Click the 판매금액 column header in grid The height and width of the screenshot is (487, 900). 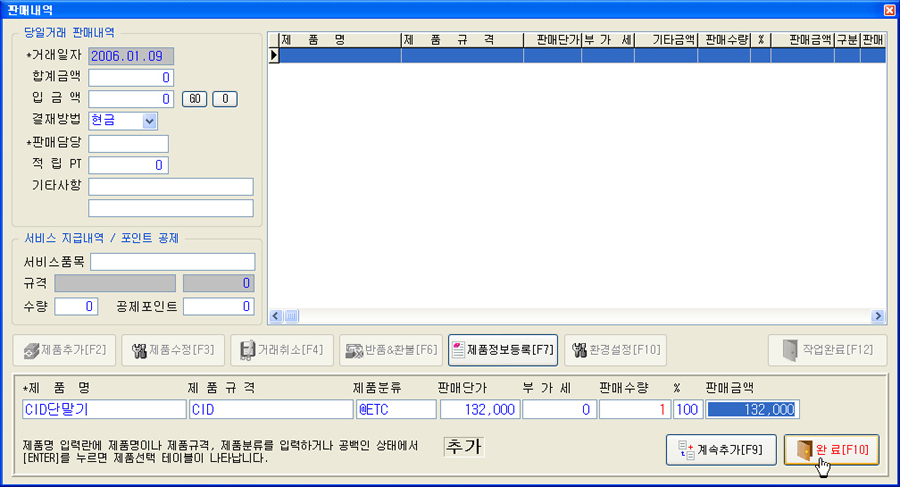click(802, 40)
